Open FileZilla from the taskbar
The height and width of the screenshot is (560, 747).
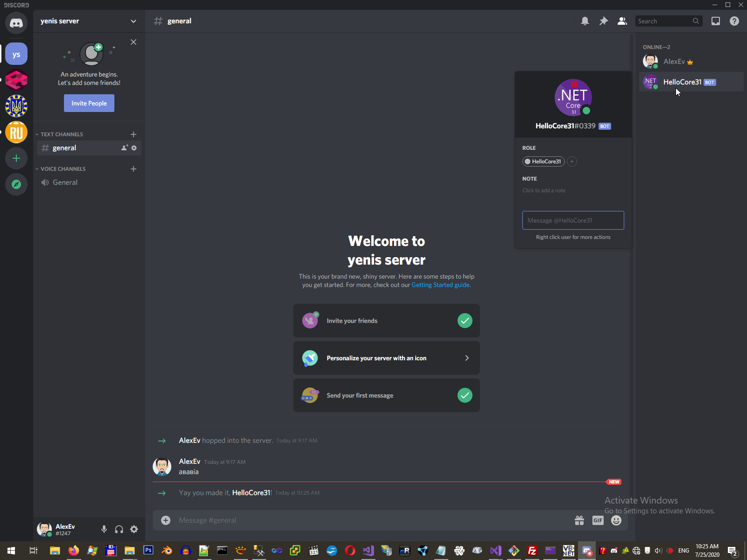532,551
